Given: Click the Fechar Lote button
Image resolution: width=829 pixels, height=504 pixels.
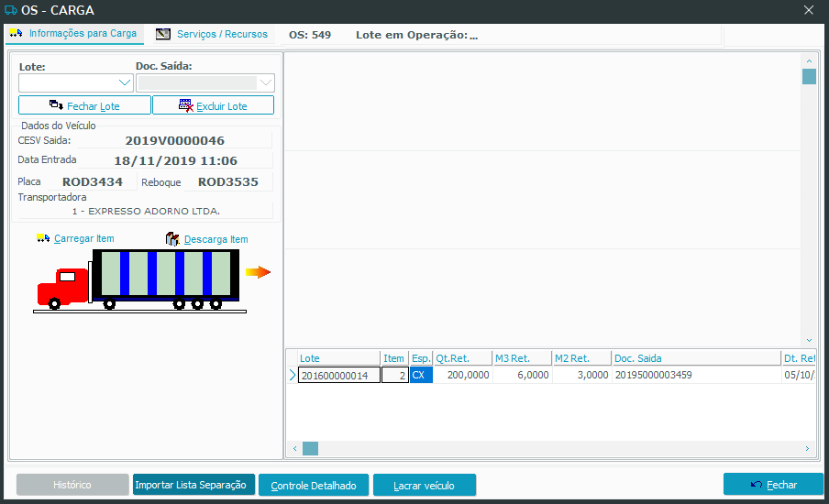Looking at the screenshot, I should (x=84, y=105).
